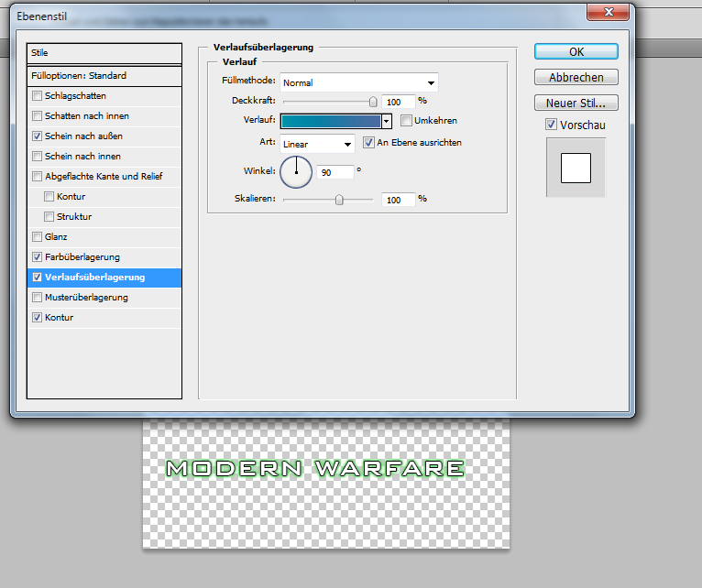702x588 pixels.
Task: Enable the Schlagschatten checkbox
Action: point(38,96)
